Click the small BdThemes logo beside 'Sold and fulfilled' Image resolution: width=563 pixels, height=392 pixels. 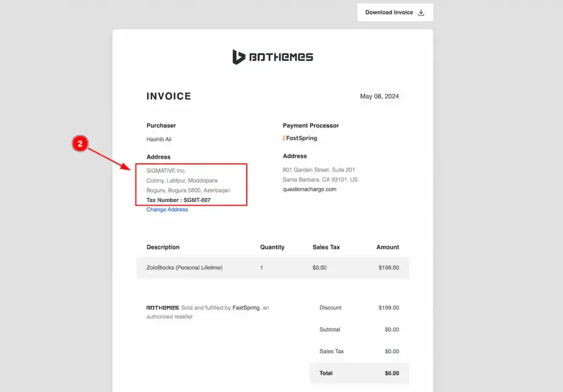coord(162,308)
